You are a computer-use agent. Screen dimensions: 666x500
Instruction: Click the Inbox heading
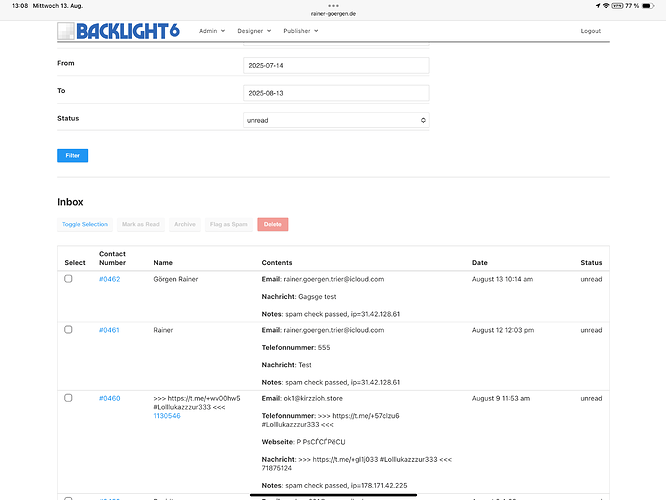(70, 202)
